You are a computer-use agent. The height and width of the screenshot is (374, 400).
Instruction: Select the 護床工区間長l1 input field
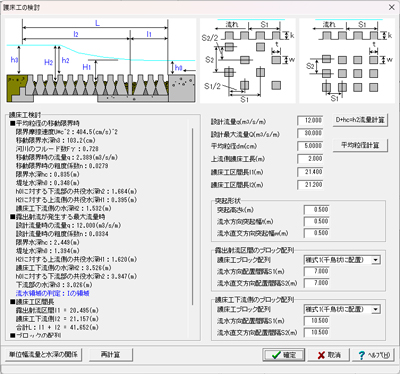[x=310, y=172]
